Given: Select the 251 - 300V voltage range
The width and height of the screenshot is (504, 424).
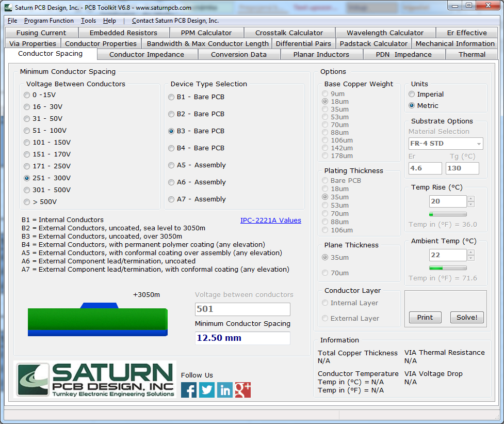Looking at the screenshot, I should [26, 178].
